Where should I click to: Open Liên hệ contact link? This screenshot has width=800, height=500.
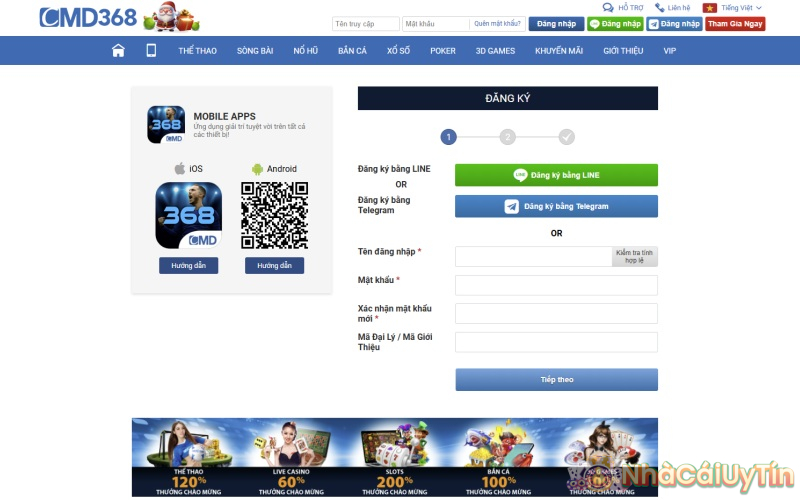(x=673, y=8)
